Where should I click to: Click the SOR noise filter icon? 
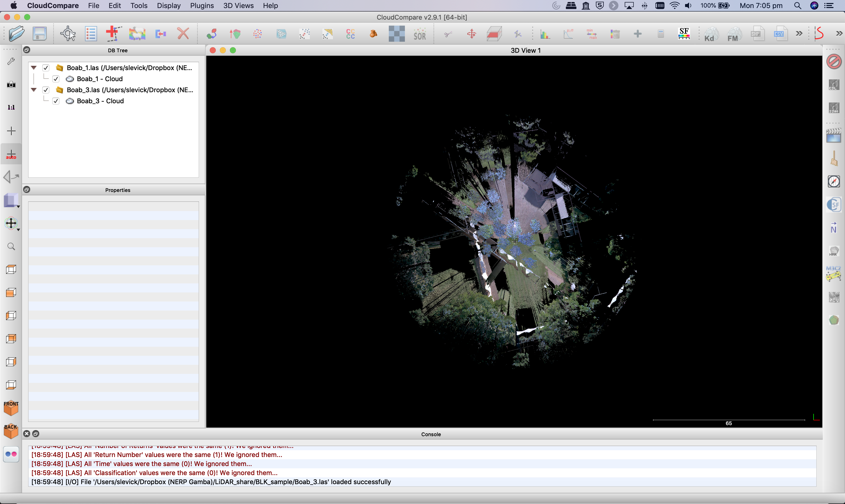420,34
